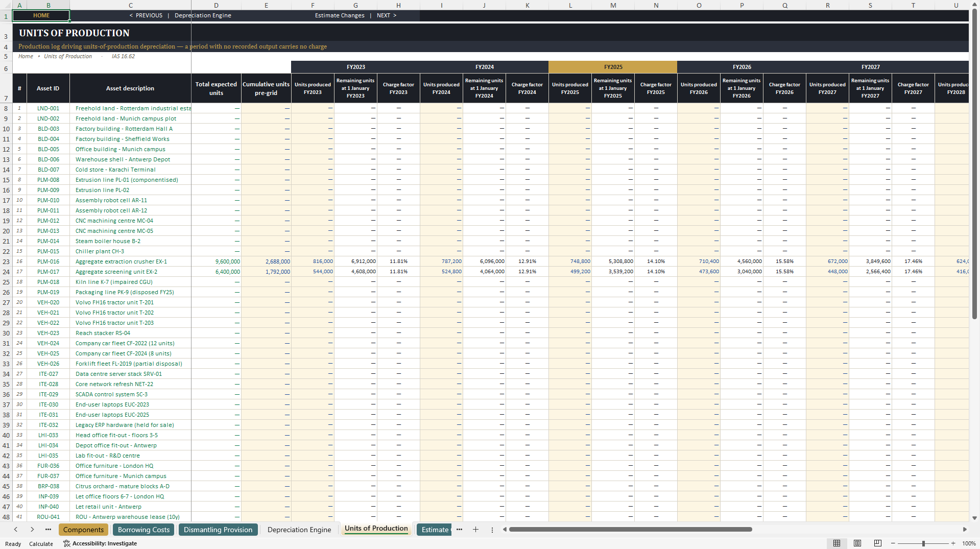
Task: Select asset ID LND-001
Action: (x=48, y=108)
